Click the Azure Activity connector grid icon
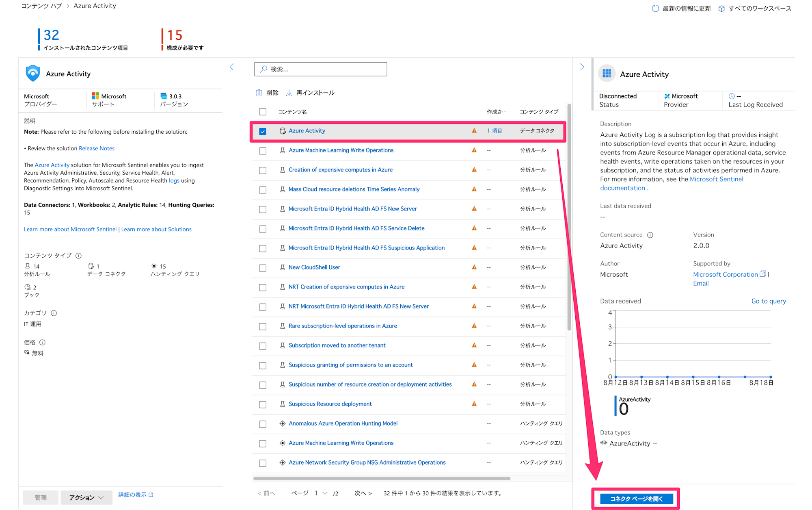Screen dimensions: 812x510 tap(607, 74)
